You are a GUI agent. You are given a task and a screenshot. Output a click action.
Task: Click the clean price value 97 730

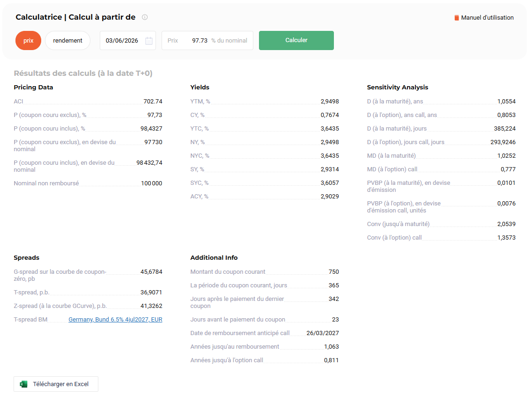click(x=153, y=142)
